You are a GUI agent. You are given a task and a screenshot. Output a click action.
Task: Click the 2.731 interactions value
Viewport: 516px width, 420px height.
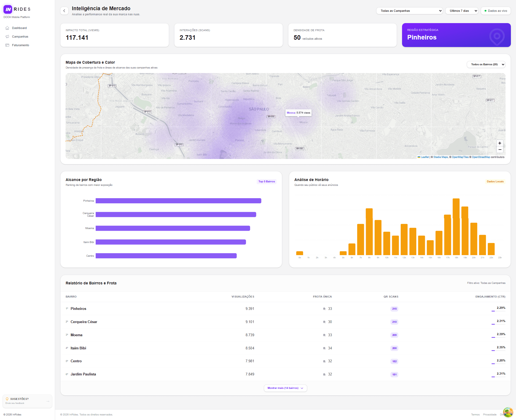coord(188,38)
